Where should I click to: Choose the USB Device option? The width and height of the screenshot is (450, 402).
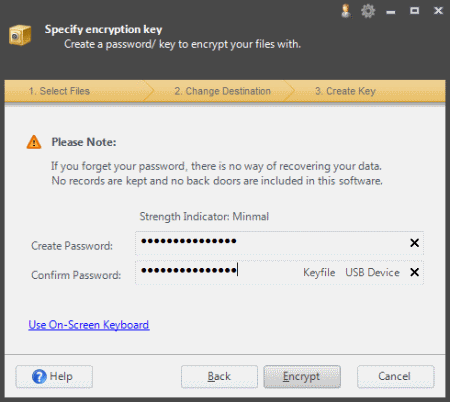click(x=372, y=272)
